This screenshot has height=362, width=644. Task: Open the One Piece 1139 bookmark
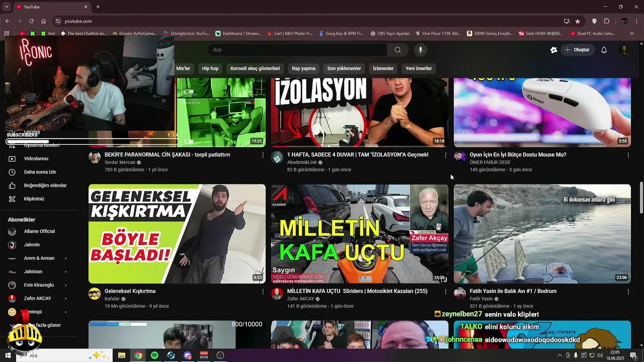[438, 34]
